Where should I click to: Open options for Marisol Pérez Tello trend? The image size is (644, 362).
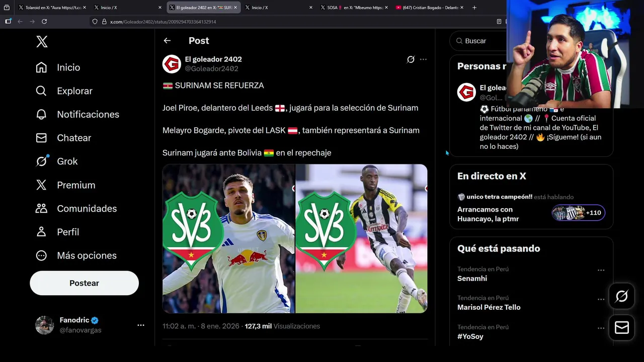coord(601,299)
